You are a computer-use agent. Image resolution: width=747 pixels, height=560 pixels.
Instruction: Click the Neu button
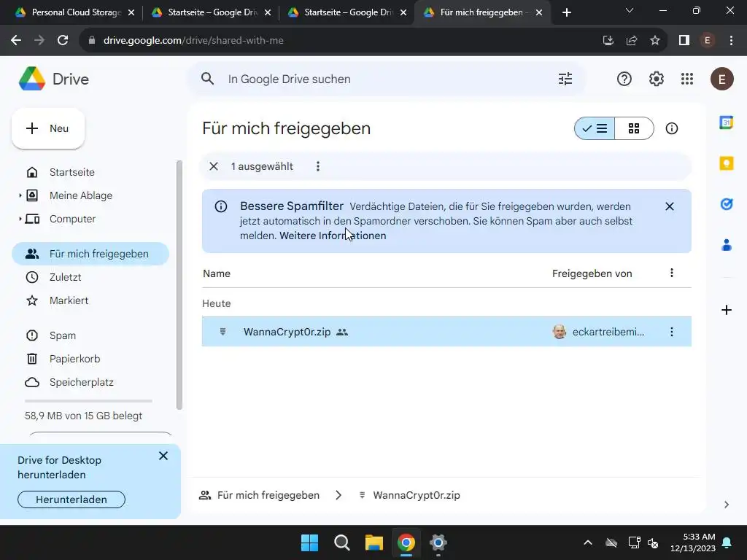[48, 128]
